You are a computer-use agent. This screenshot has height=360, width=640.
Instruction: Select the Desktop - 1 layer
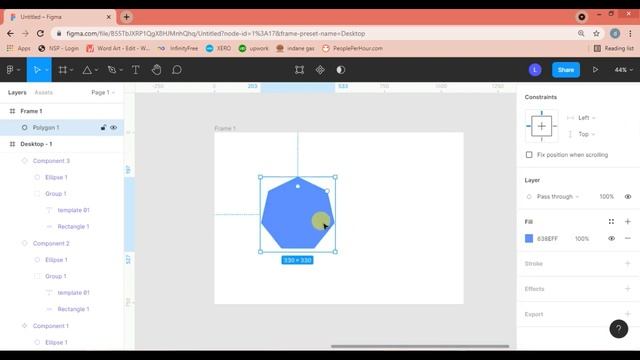pyautogui.click(x=62, y=144)
